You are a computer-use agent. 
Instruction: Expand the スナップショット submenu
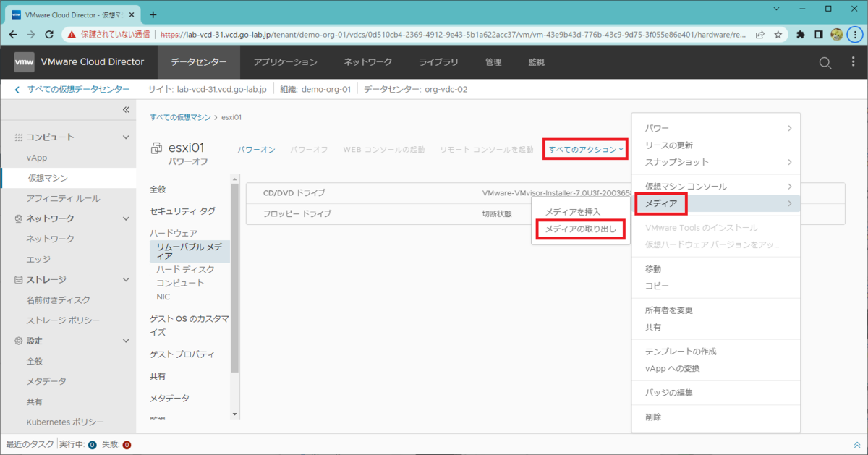click(716, 162)
